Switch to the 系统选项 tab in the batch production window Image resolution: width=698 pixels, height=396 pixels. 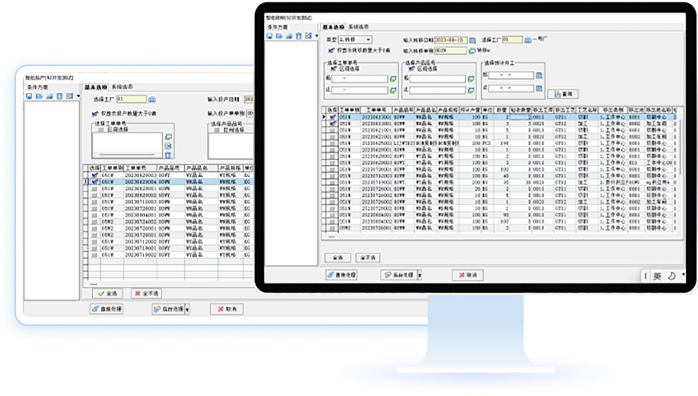pyautogui.click(x=122, y=87)
